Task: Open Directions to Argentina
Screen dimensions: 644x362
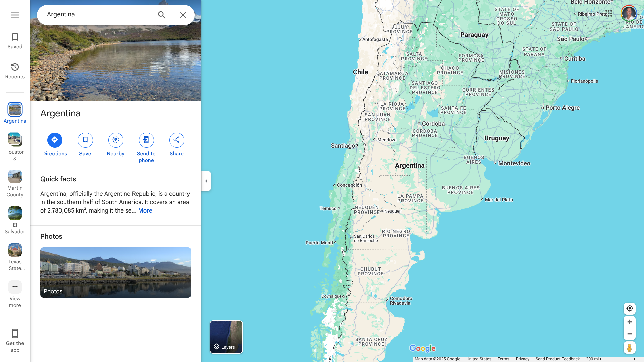Action: click(55, 145)
